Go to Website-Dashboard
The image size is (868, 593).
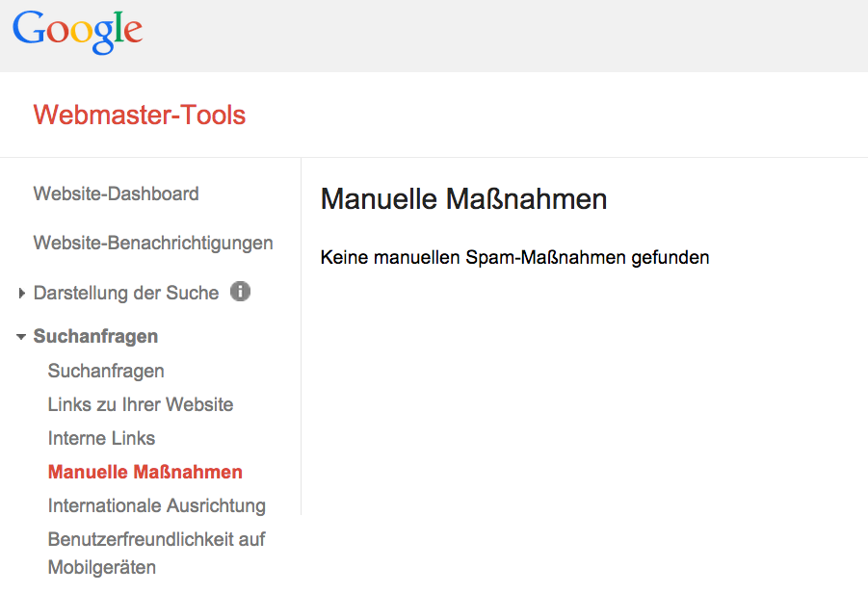click(x=116, y=193)
